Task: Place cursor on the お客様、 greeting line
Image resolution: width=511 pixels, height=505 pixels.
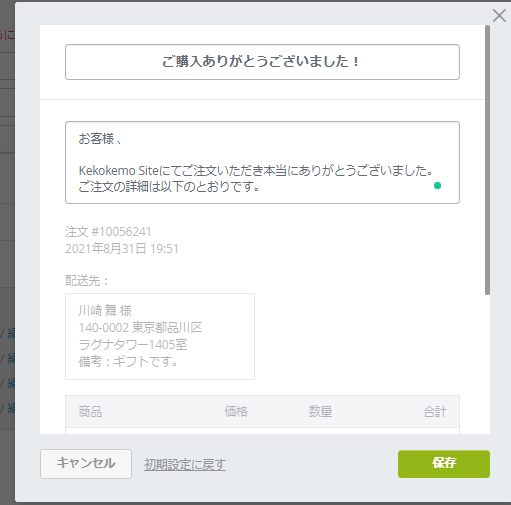Action: (x=100, y=139)
